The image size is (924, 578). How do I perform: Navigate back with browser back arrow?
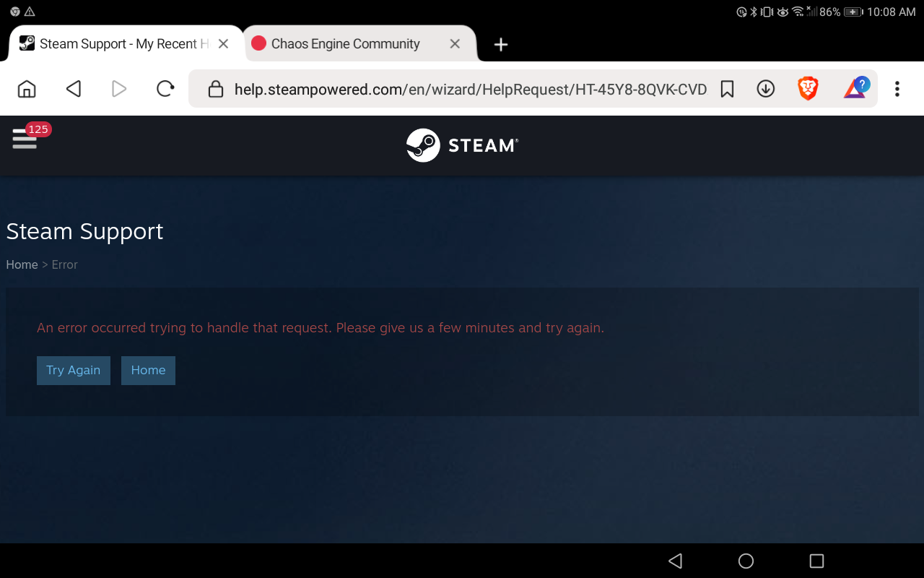point(73,89)
